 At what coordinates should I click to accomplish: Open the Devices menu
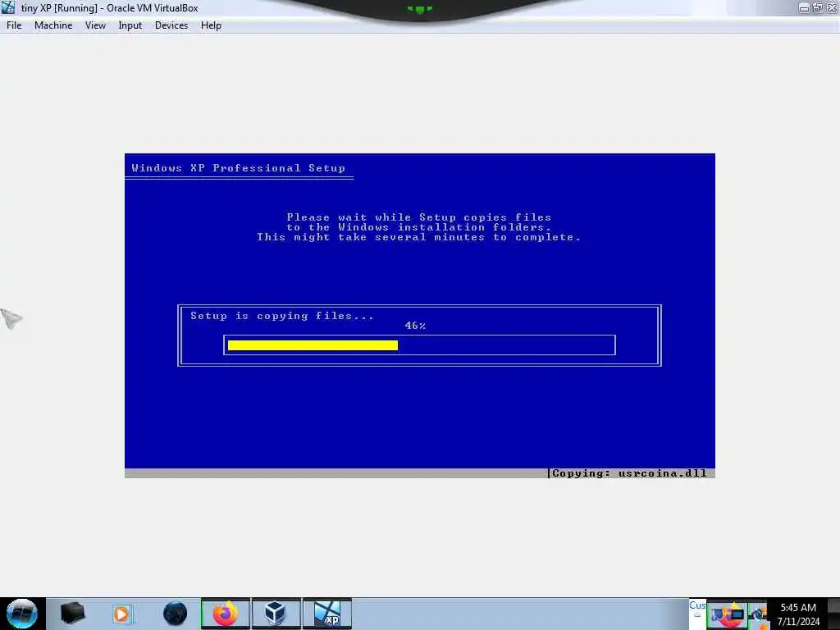(x=171, y=25)
